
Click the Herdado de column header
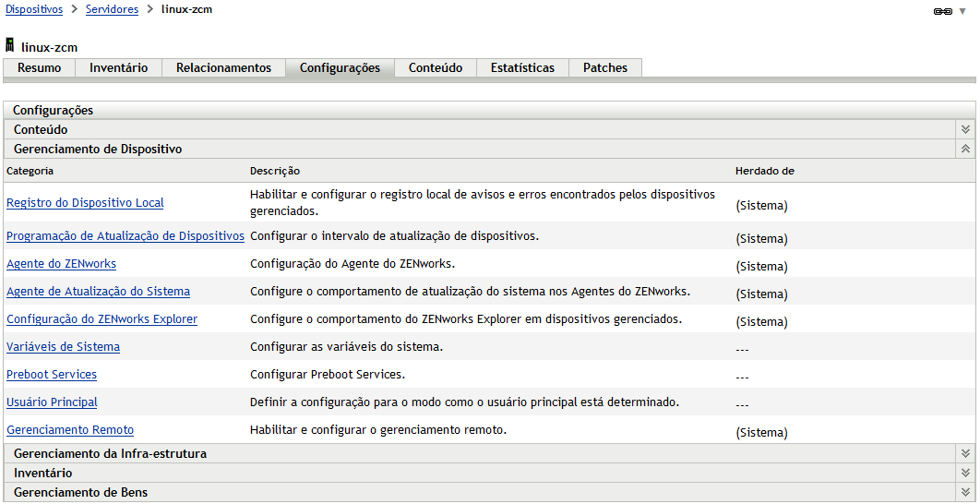[x=765, y=171]
